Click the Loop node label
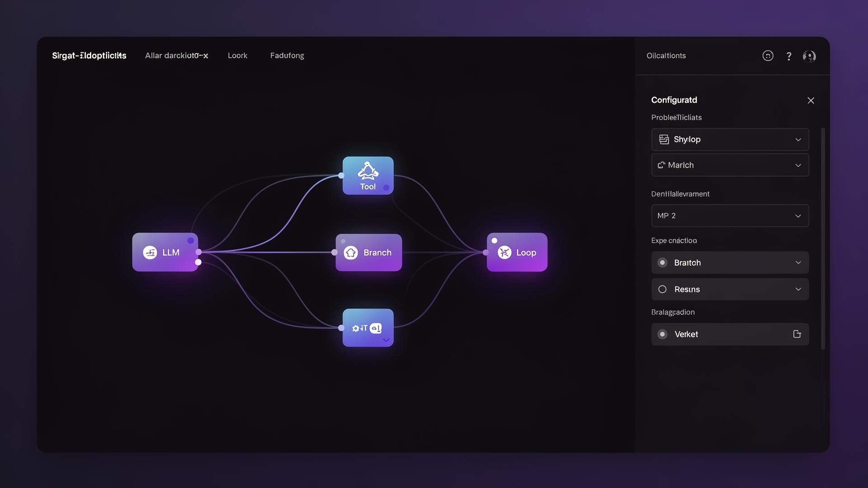Screen dimensions: 868x488 [526, 253]
